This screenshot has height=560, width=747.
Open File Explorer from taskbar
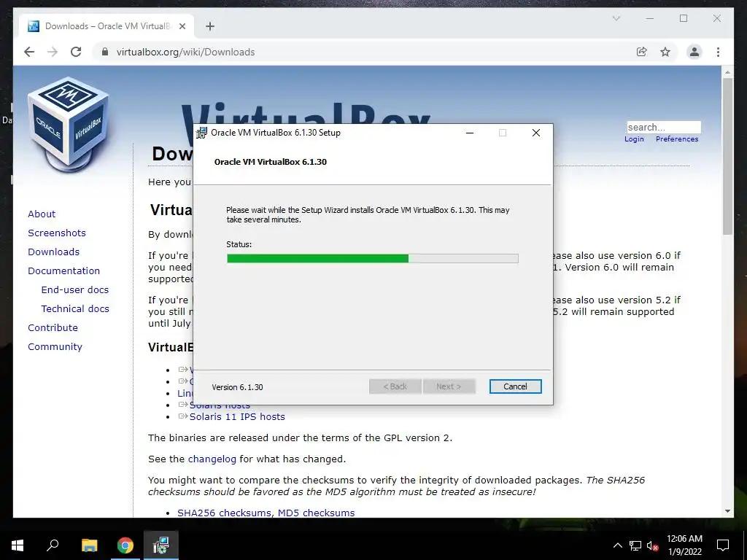[90, 545]
